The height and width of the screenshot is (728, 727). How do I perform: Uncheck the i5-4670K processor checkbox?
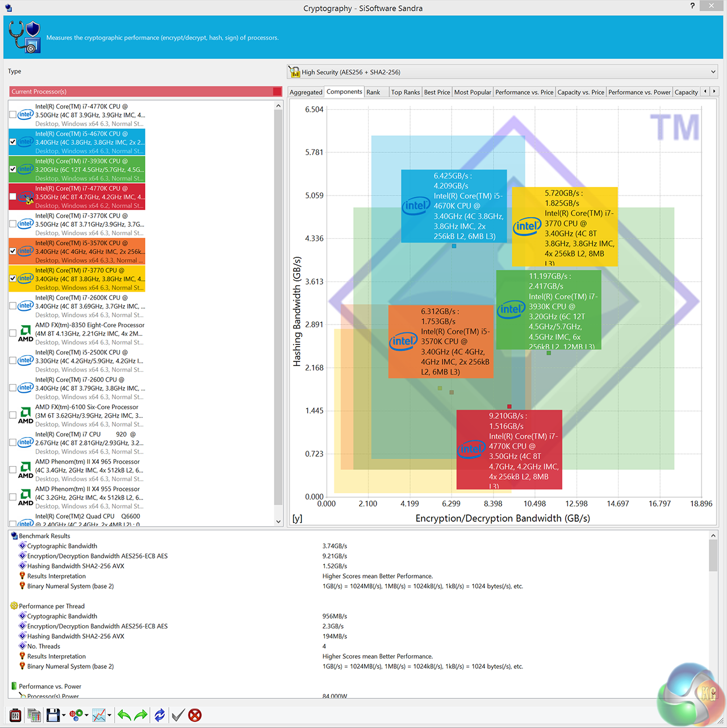click(x=12, y=142)
